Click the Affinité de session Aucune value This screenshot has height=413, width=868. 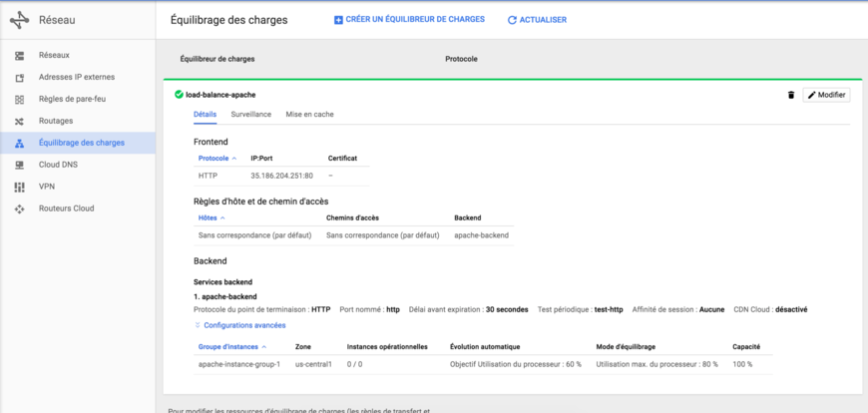[712, 309]
